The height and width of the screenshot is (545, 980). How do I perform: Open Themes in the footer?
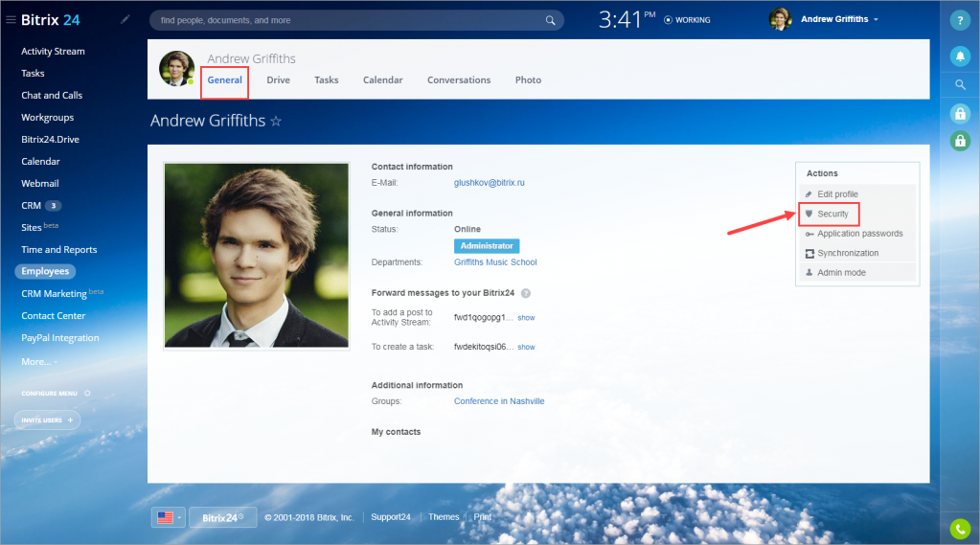point(444,517)
